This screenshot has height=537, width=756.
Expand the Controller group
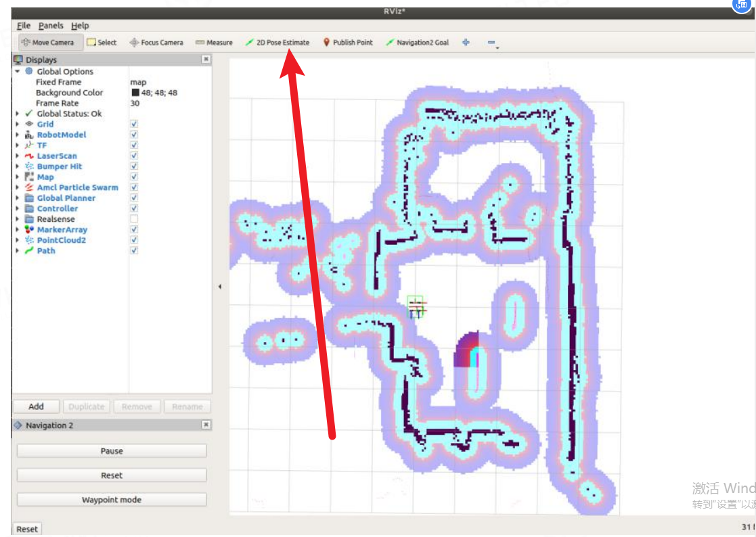(x=18, y=208)
